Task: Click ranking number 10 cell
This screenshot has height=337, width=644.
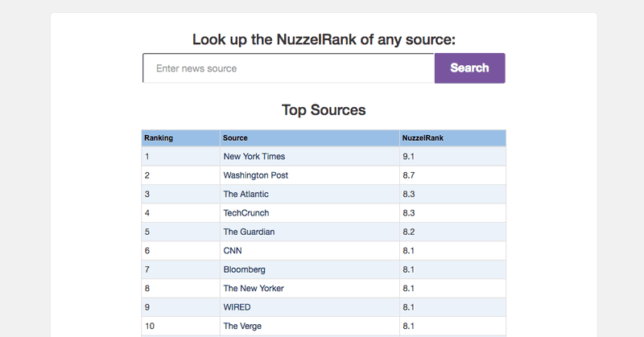Action: point(180,327)
